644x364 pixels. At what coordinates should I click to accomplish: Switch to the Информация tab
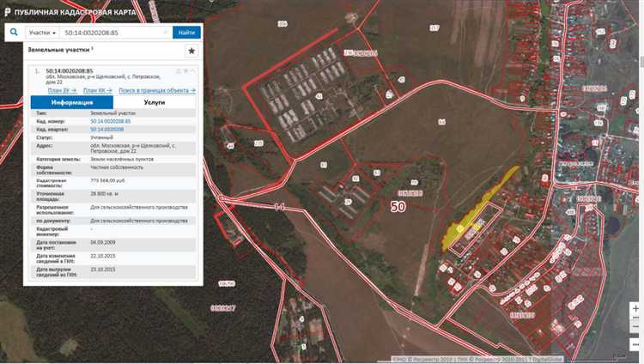click(71, 102)
